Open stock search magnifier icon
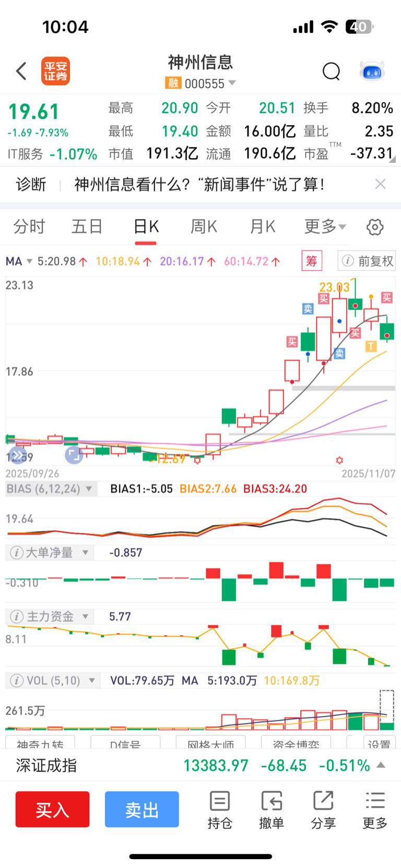The image size is (401, 868). pos(331,71)
